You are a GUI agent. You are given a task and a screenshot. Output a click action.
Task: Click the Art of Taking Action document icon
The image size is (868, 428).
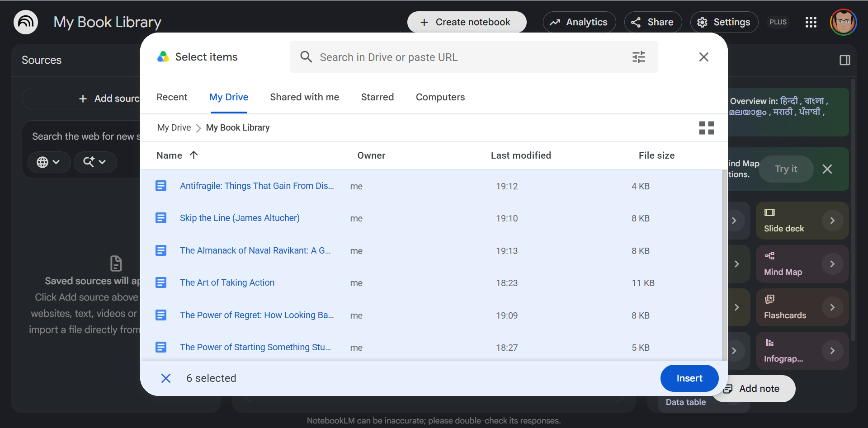(x=161, y=283)
